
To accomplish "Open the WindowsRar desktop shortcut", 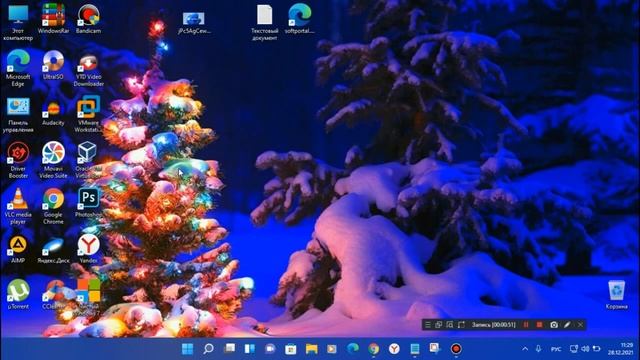I will point(53,18).
